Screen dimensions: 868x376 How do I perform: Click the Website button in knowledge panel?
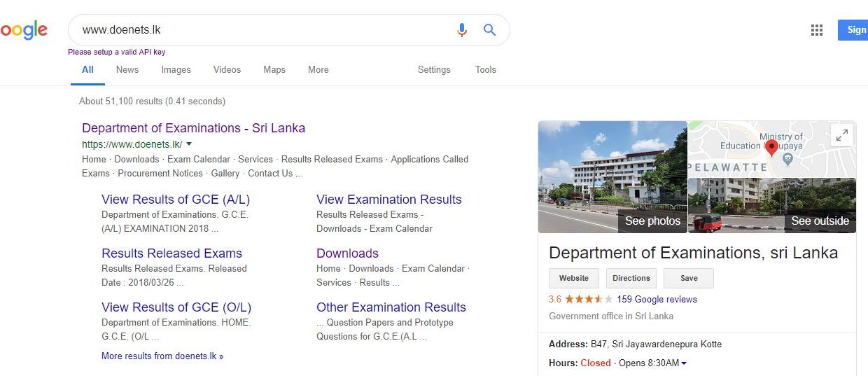pos(574,278)
